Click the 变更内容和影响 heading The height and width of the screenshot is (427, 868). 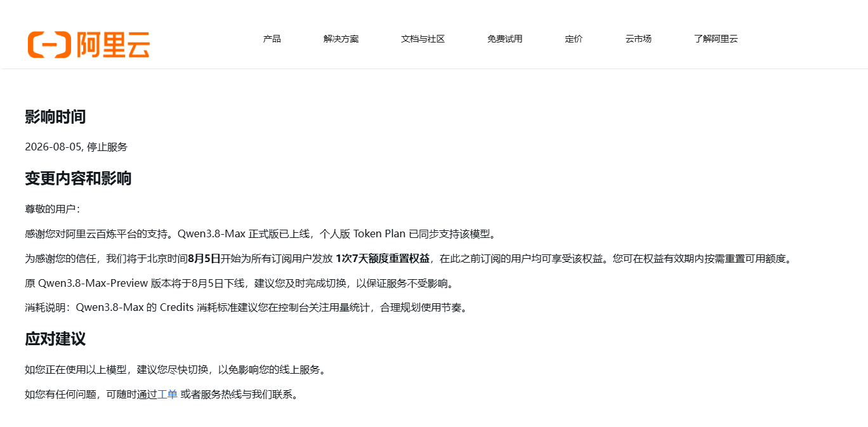coord(78,178)
